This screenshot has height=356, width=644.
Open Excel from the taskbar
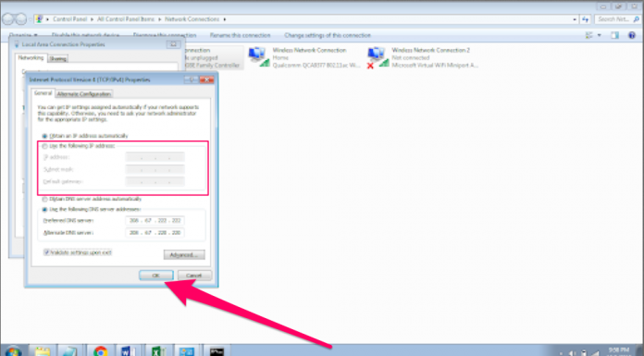[158, 351]
